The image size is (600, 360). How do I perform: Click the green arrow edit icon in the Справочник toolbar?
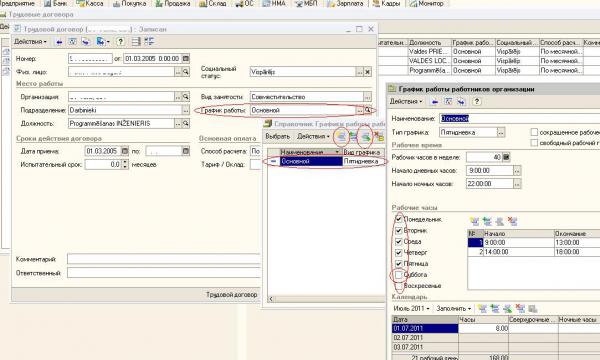tap(366, 137)
